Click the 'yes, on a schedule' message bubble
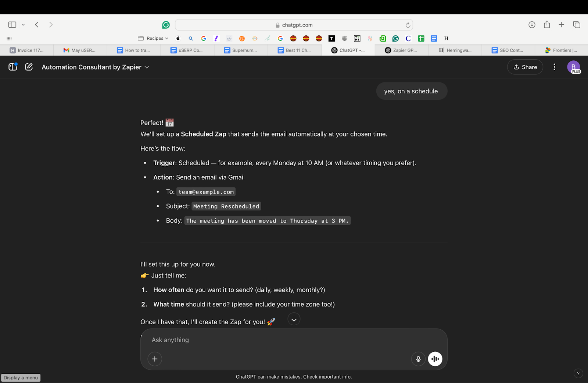Viewport: 588px width, 383px height. (x=412, y=91)
